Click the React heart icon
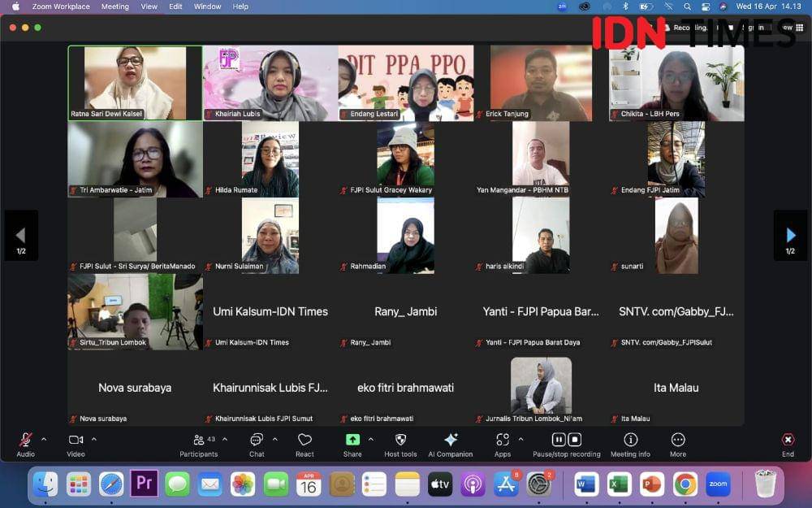Viewport: 812px width, 508px height. tap(304, 440)
